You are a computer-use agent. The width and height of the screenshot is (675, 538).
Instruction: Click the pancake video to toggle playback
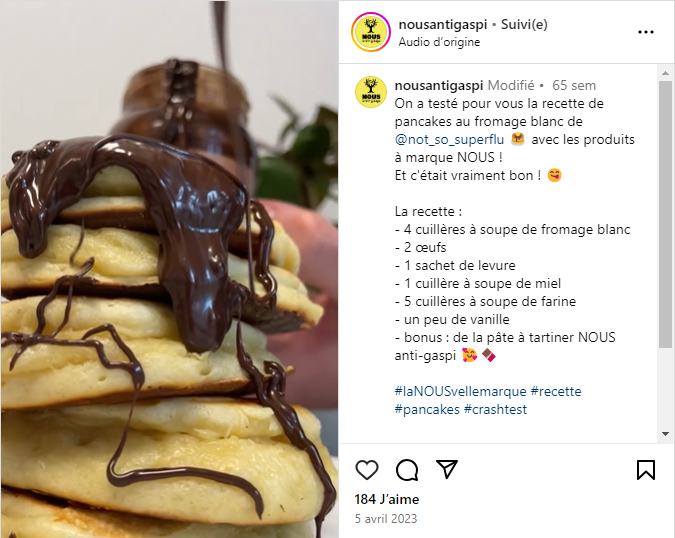point(169,269)
